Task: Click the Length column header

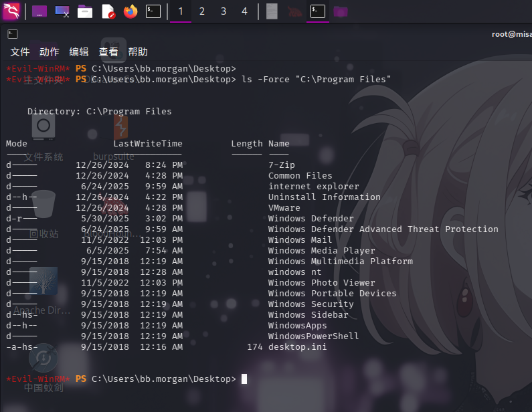Action: [x=247, y=143]
